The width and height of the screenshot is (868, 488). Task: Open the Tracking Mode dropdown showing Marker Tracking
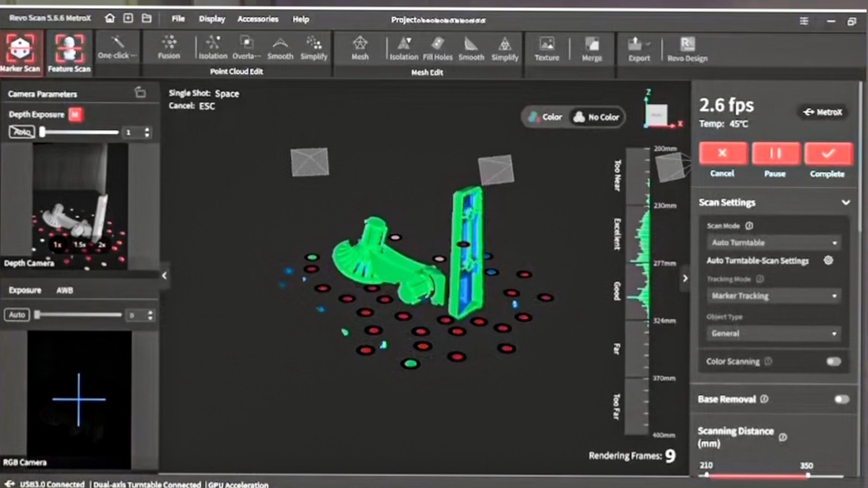(x=773, y=296)
